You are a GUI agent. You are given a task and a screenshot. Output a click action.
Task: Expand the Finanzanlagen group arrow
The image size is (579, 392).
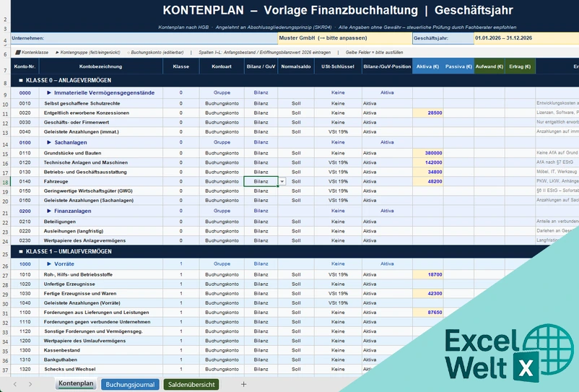[x=49, y=211]
